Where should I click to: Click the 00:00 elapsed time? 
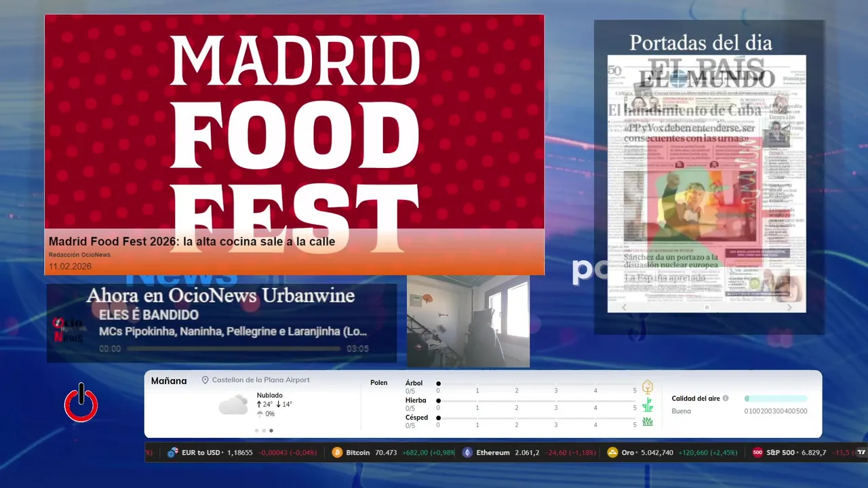pyautogui.click(x=110, y=349)
